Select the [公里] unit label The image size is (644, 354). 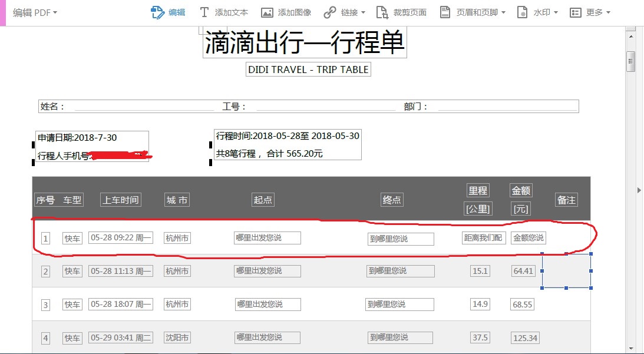click(478, 209)
